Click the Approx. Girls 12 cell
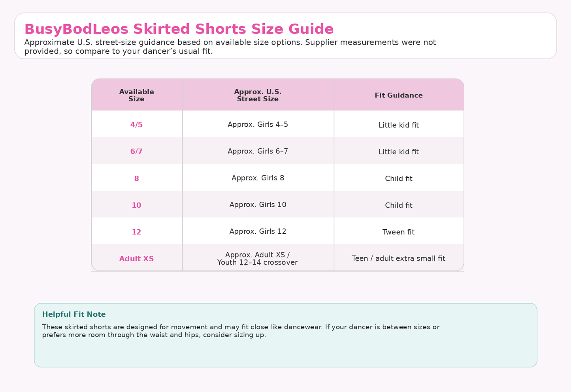Screen dimensions: 571x392 click(x=258, y=232)
